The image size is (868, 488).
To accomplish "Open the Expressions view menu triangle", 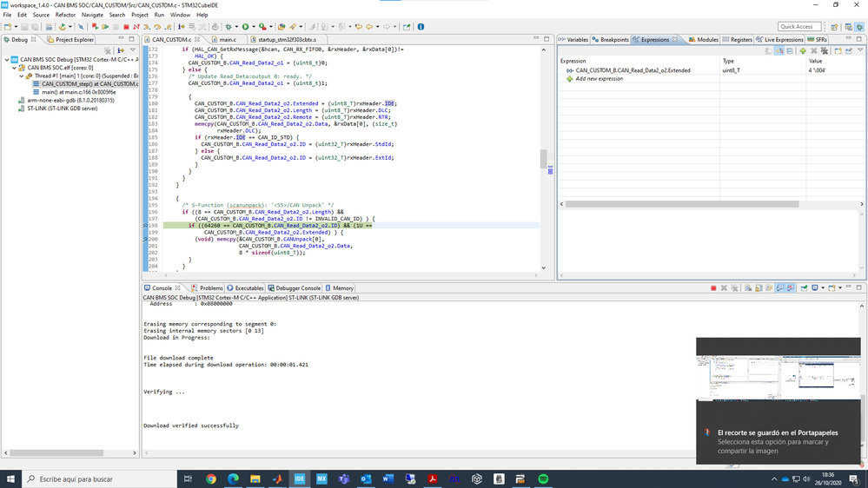I will pyautogui.click(x=860, y=49).
